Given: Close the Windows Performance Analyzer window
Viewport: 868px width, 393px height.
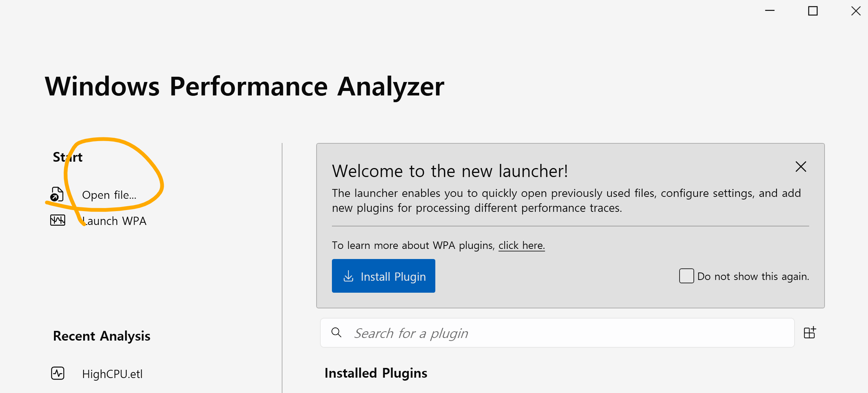Looking at the screenshot, I should point(856,11).
